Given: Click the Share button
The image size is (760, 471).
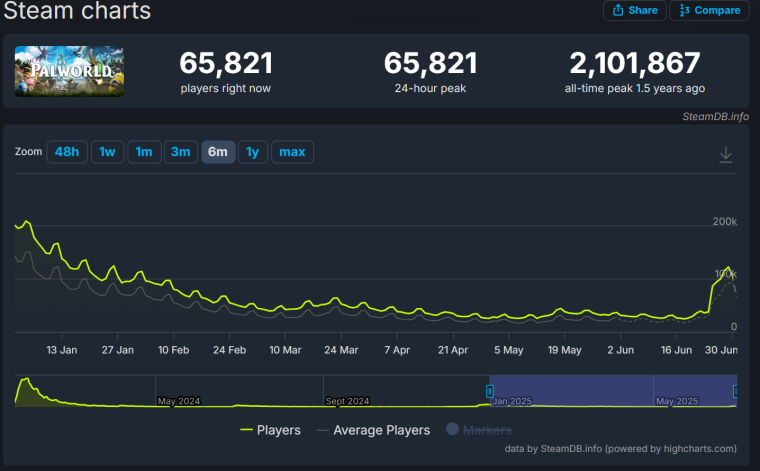Looking at the screenshot, I should (x=634, y=10).
